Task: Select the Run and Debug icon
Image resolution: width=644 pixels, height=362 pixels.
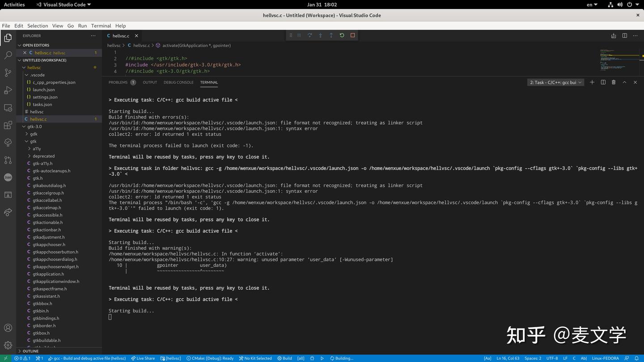Action: pos(8,91)
